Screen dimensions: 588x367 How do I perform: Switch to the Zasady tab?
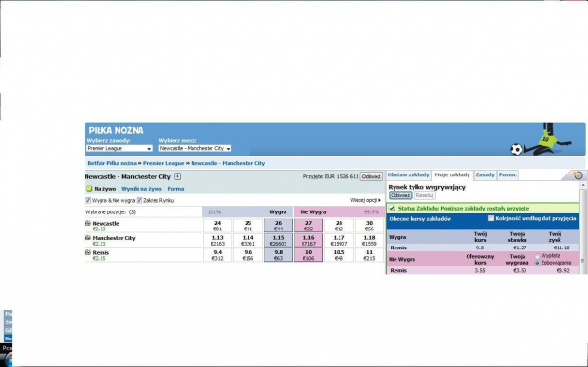click(486, 175)
